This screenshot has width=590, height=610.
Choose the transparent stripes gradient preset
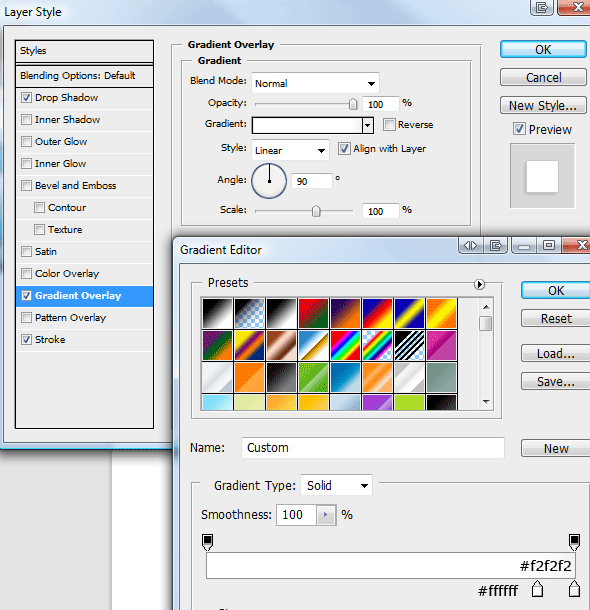409,345
